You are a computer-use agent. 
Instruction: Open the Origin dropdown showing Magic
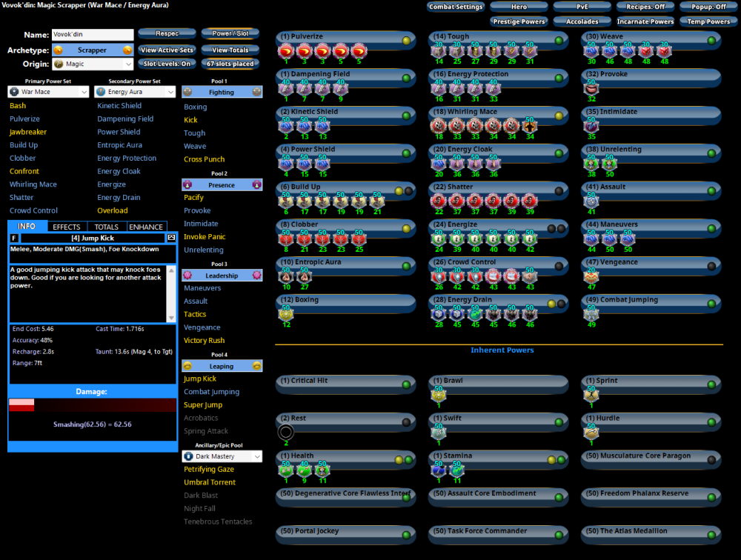coord(93,64)
